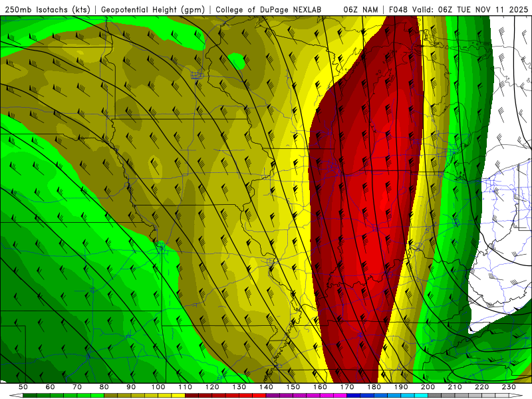Select the 230 legend number
This screenshot has width=532, height=399.
tap(509, 387)
